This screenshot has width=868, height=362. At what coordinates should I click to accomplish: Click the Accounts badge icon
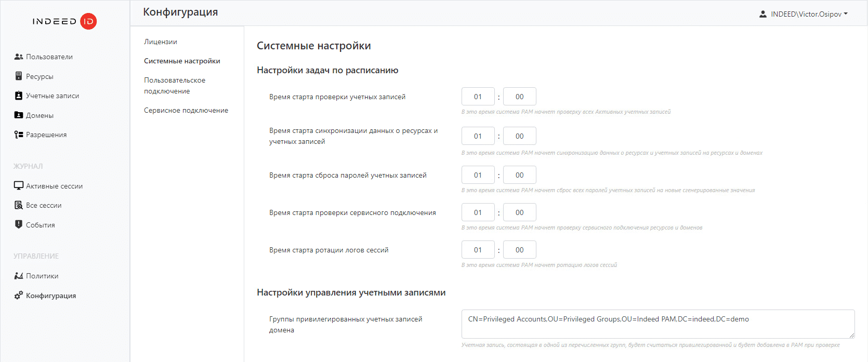point(19,96)
